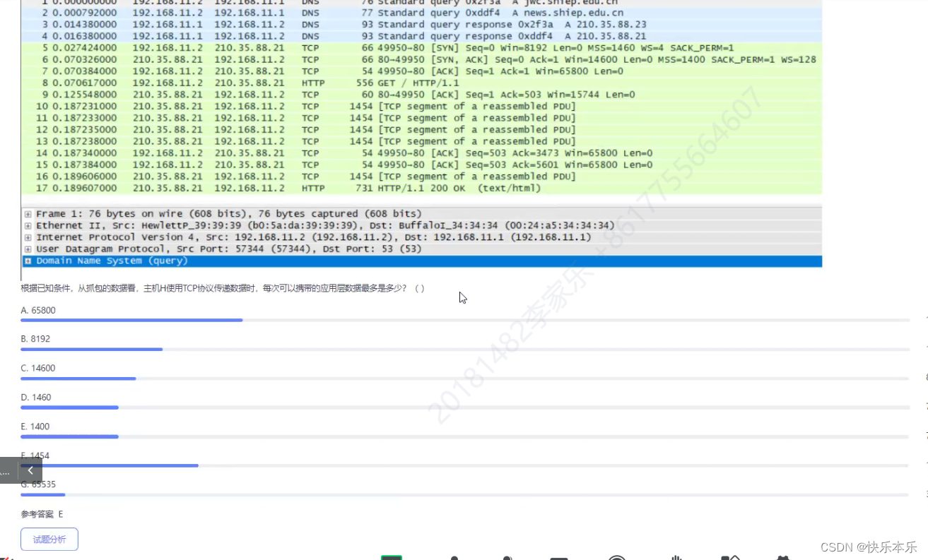The width and height of the screenshot is (928, 560).
Task: Select packet 4 DNS response 0xddf4 row
Action: (421, 36)
